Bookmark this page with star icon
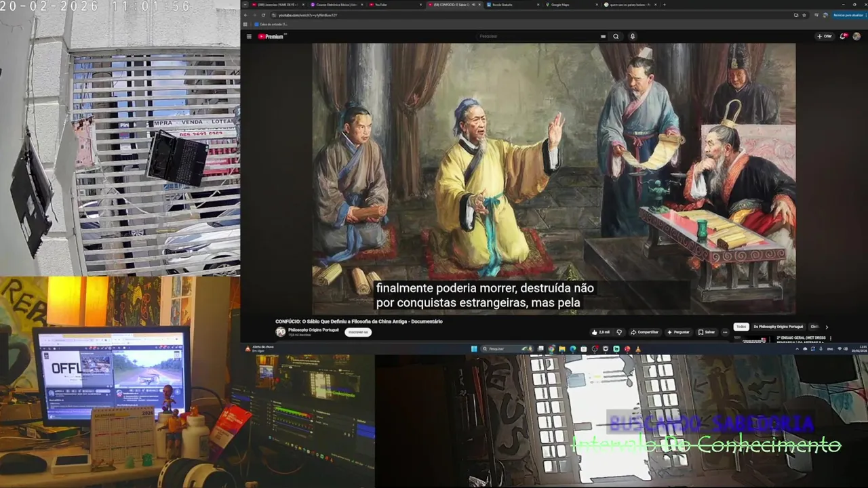The width and height of the screenshot is (868, 488). [x=805, y=15]
